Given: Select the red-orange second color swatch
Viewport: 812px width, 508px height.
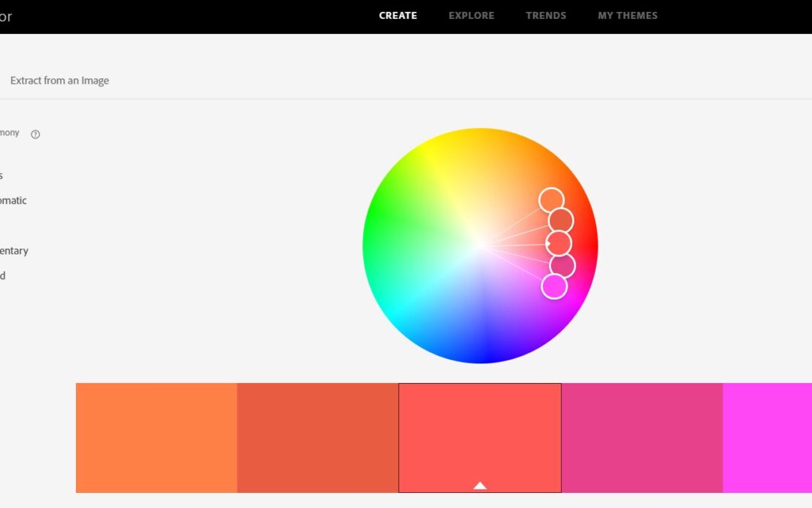Looking at the screenshot, I should [318, 437].
